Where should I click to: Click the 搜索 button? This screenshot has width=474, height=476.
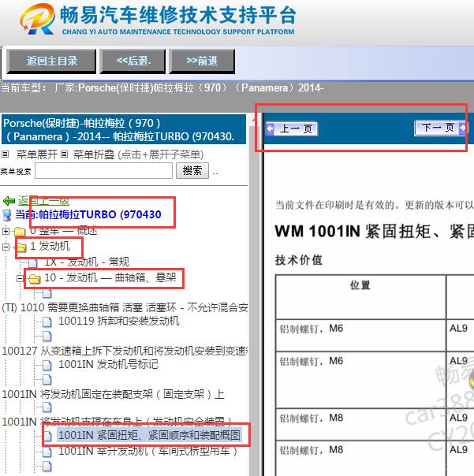[192, 170]
